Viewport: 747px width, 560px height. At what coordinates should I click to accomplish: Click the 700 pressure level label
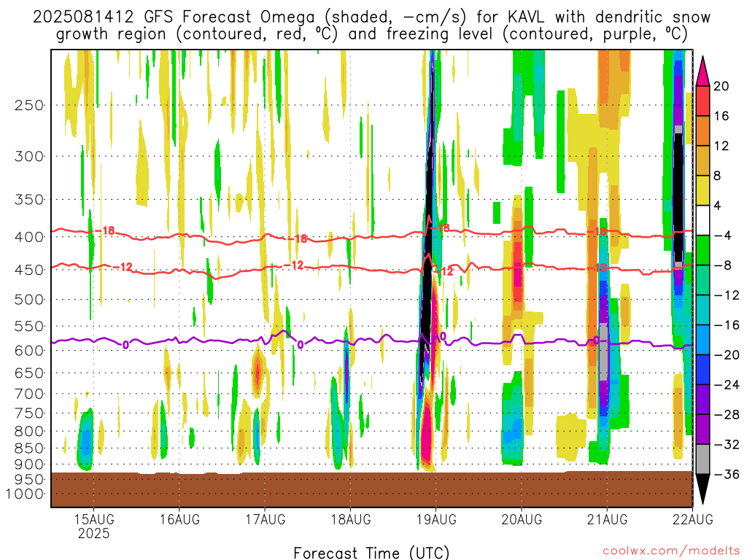click(29, 394)
